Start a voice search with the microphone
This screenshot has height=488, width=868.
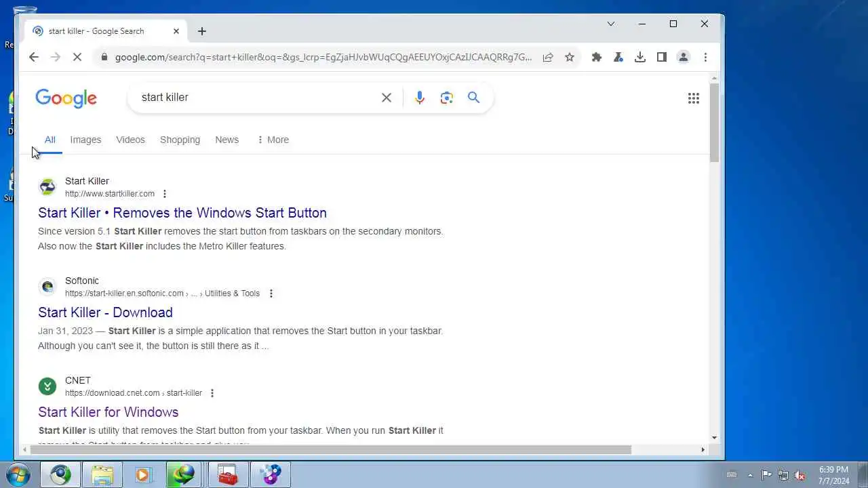coord(420,98)
